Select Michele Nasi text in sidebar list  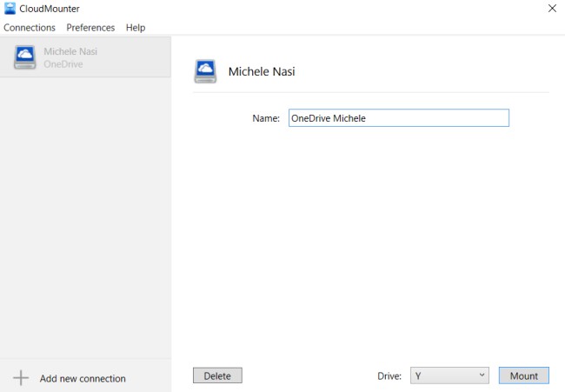pyautogui.click(x=70, y=51)
